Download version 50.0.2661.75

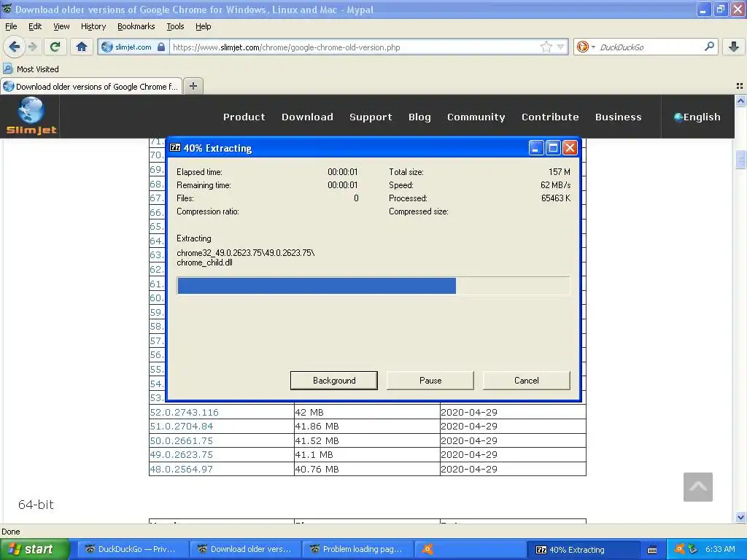point(182,440)
